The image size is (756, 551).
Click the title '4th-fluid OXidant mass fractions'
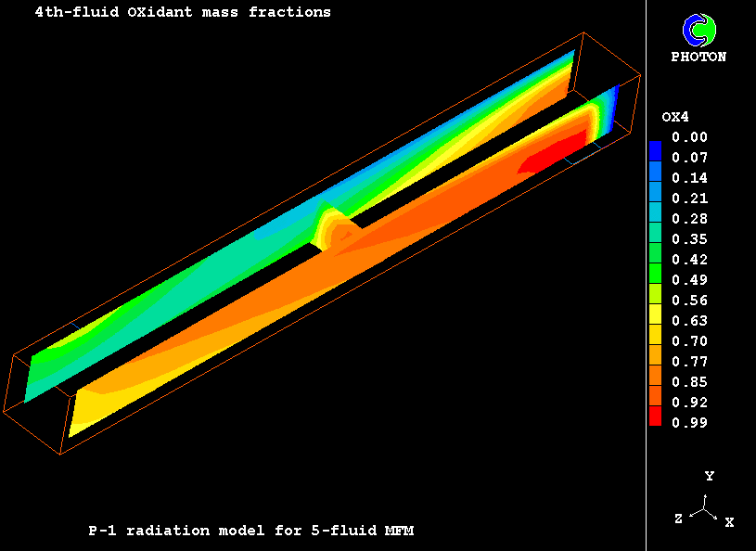(183, 13)
